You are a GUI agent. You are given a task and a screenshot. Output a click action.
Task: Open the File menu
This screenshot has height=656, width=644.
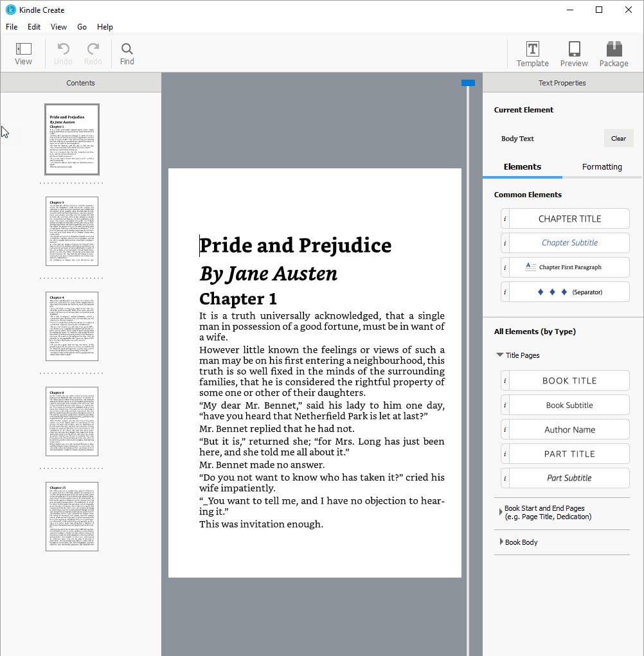[12, 27]
